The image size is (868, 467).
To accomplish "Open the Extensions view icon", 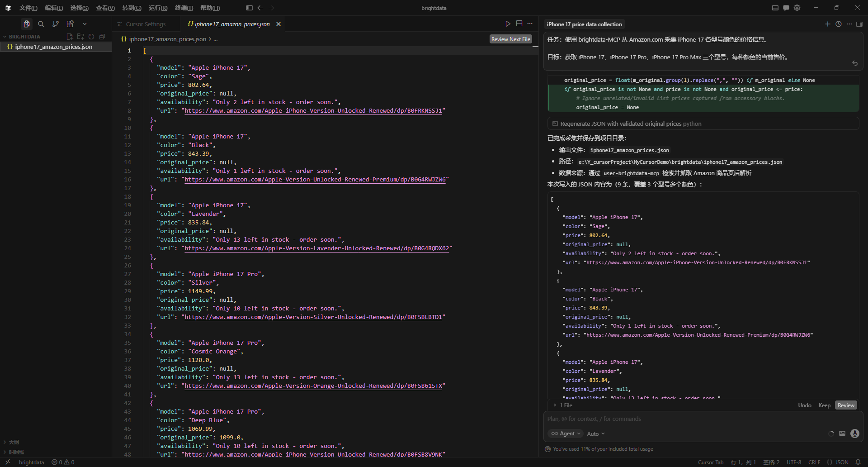I will (70, 24).
